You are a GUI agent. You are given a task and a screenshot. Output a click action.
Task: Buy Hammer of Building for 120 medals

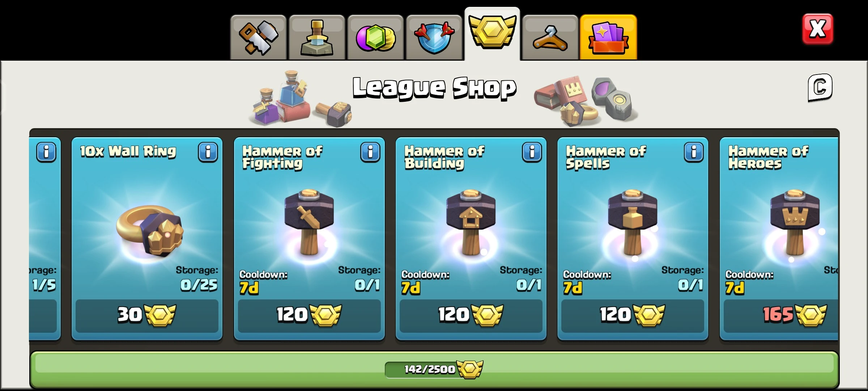pyautogui.click(x=471, y=316)
